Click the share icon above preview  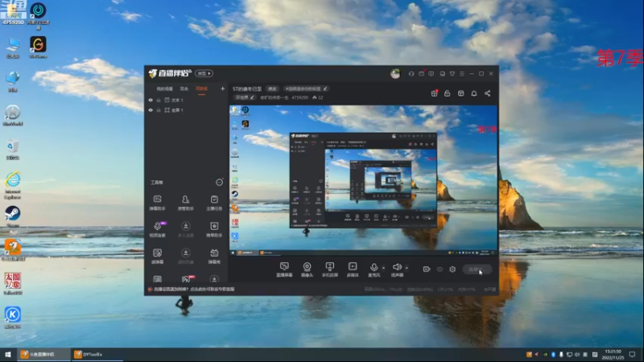[488, 93]
